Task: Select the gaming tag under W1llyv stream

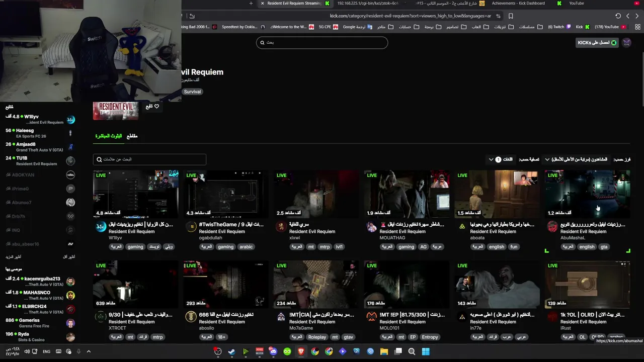Action: pyautogui.click(x=135, y=247)
